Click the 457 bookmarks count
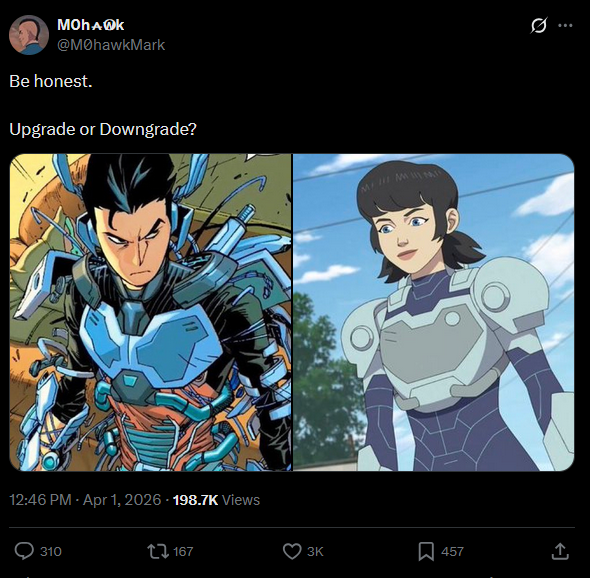 pos(452,552)
